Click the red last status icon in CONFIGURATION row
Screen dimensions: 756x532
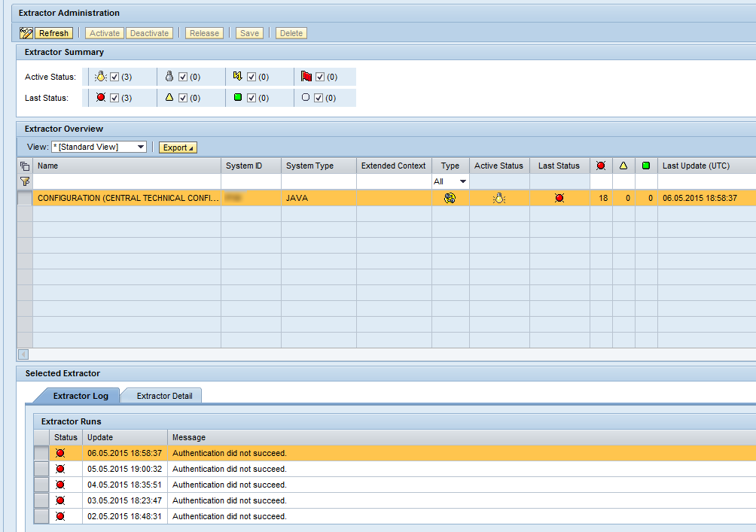(559, 198)
